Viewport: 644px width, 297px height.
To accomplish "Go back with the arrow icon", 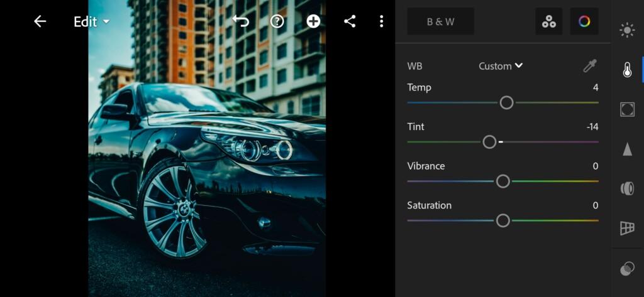I will [x=40, y=21].
